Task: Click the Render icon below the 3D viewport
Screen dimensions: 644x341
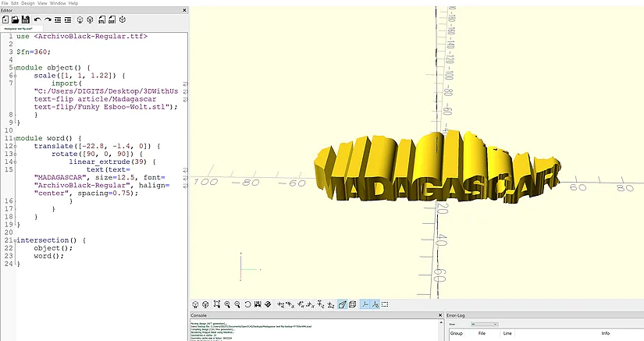Action: click(205, 304)
